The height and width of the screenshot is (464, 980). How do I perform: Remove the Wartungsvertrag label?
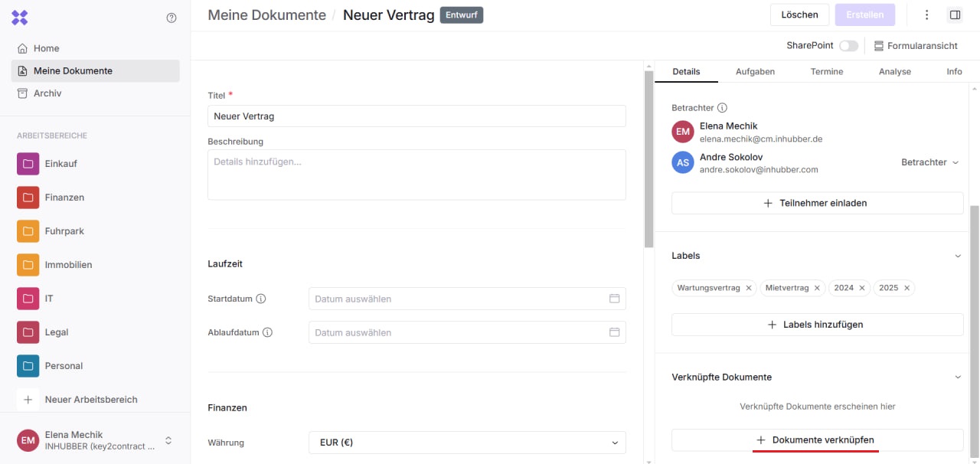[x=749, y=288]
